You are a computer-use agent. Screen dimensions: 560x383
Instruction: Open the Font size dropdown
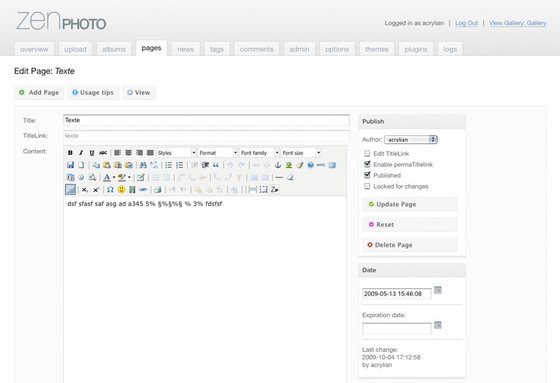click(x=301, y=153)
